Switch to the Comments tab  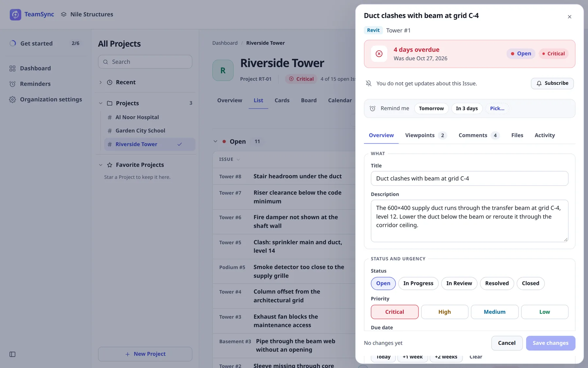click(479, 135)
